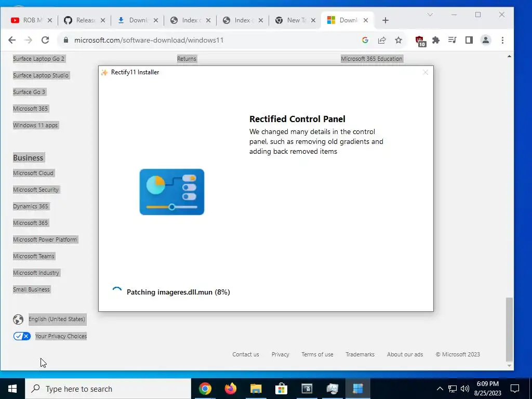This screenshot has width=532, height=399.
Task: Click the globe icon beside language
Action: click(18, 320)
